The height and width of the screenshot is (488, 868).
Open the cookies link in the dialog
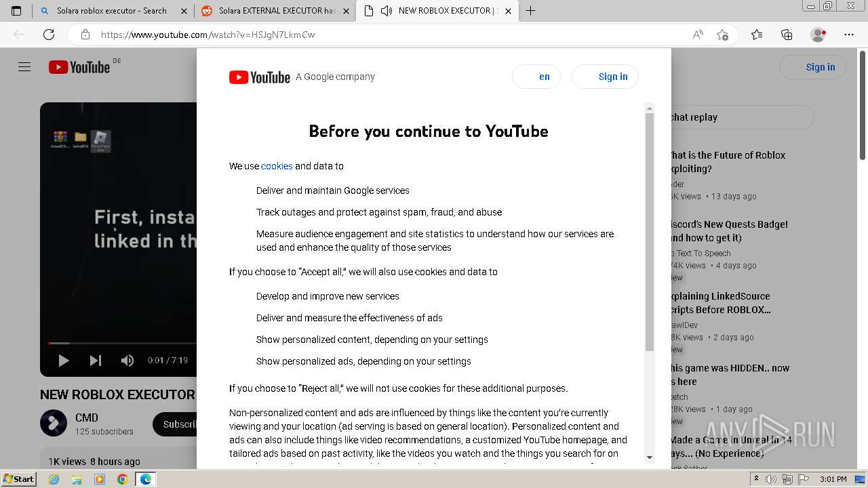(x=277, y=166)
